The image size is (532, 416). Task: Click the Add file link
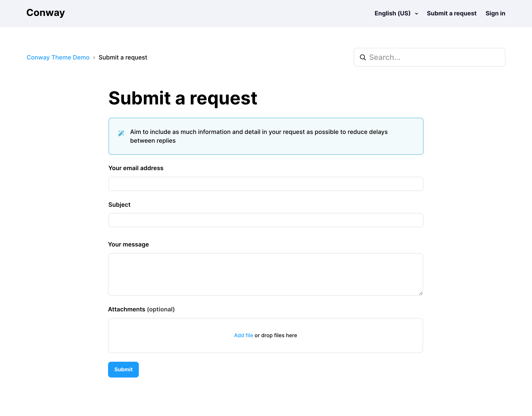point(243,335)
